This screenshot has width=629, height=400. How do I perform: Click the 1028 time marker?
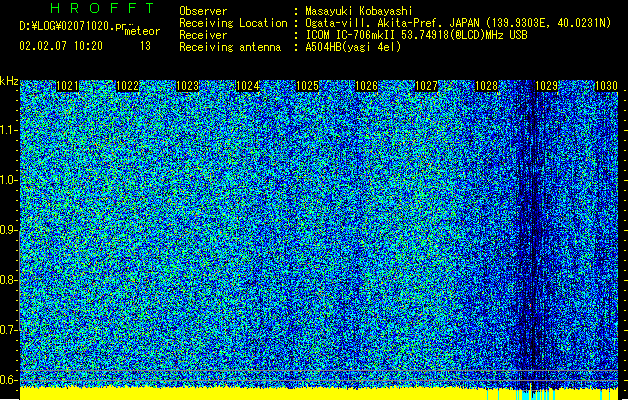click(x=486, y=86)
